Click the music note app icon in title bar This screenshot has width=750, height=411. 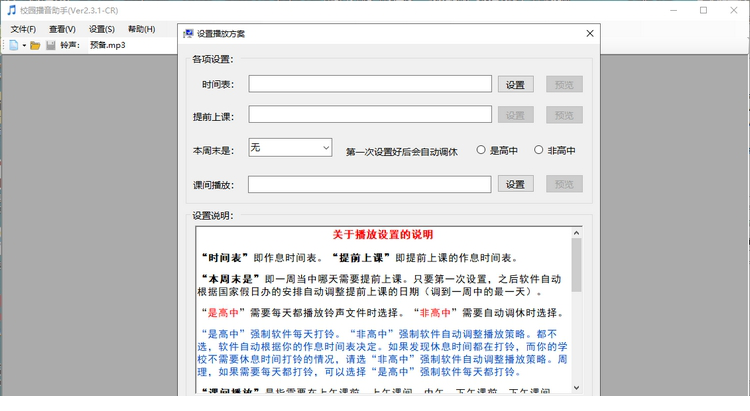tap(12, 10)
